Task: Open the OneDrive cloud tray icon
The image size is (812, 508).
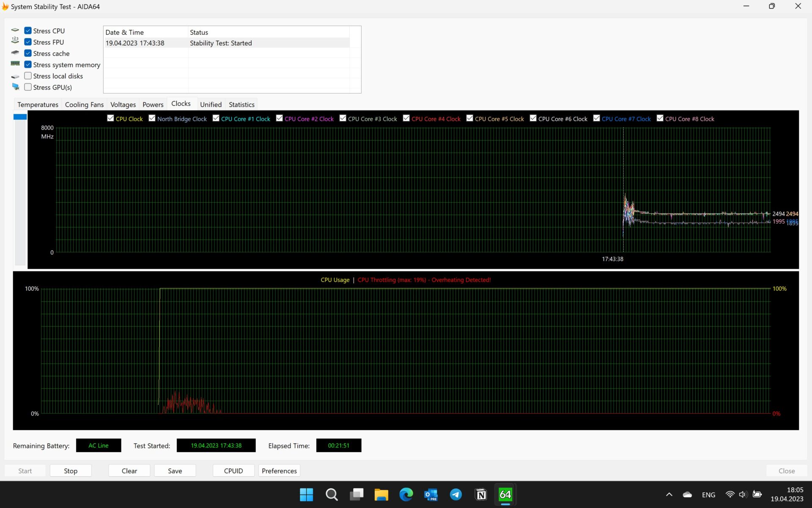Action: [x=687, y=494]
